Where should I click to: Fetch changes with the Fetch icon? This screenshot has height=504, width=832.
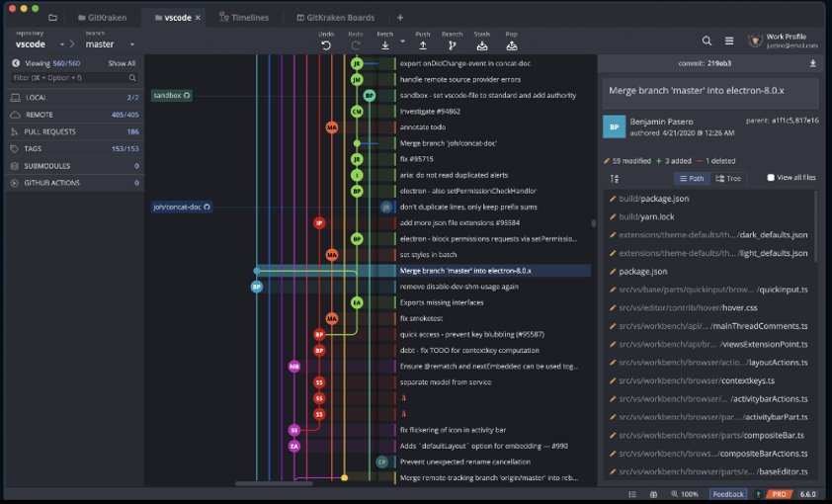tap(385, 45)
